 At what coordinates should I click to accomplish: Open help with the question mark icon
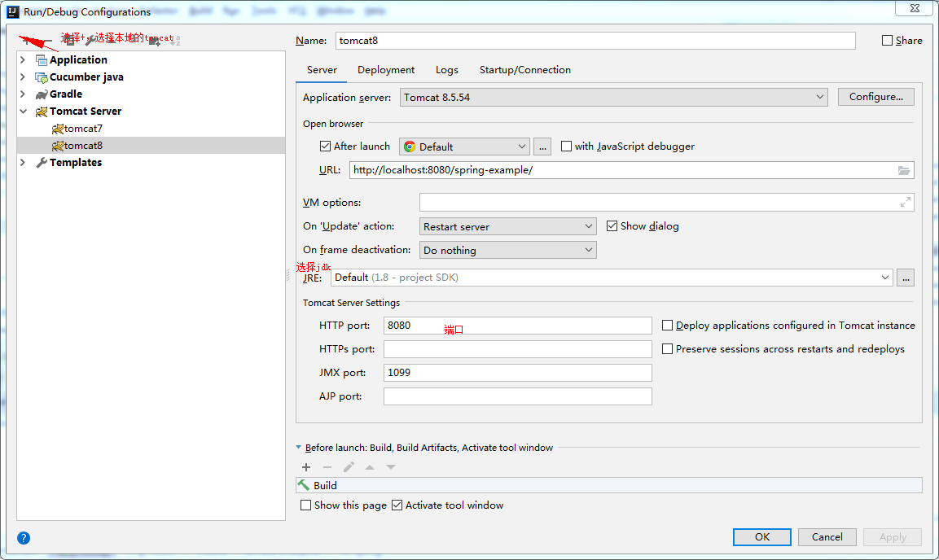tap(24, 538)
